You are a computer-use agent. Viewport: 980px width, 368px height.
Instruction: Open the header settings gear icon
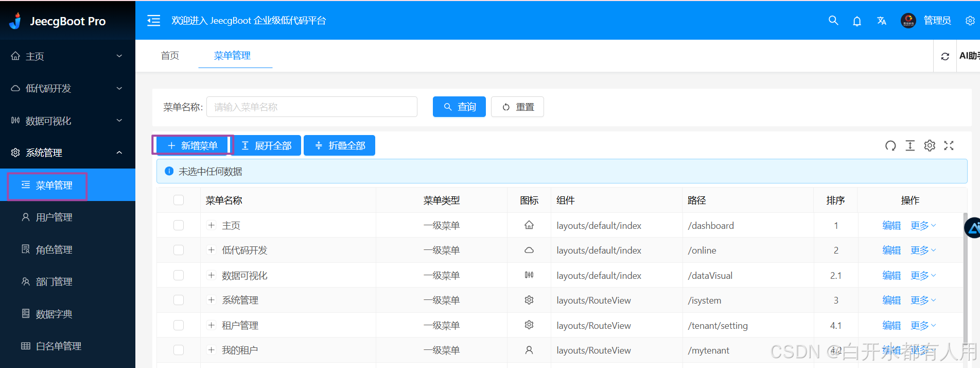click(970, 21)
